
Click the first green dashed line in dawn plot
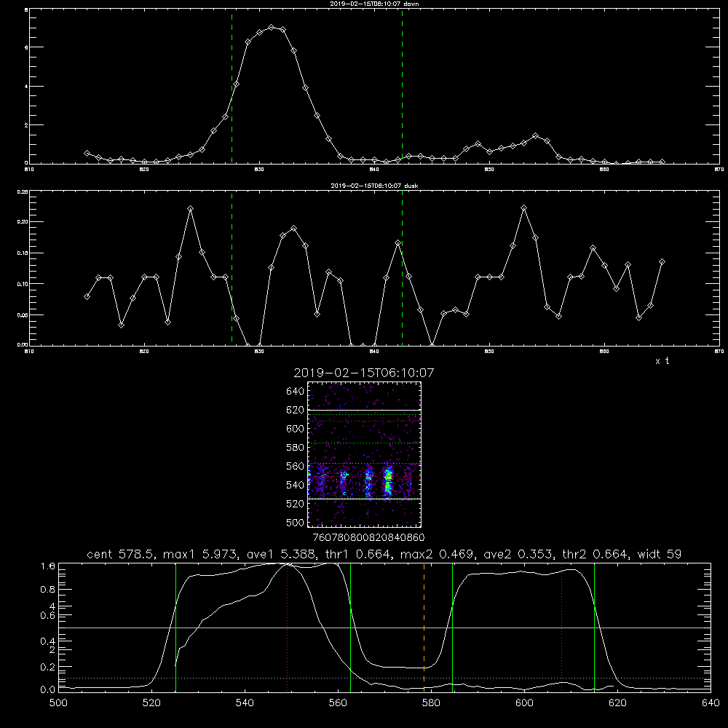pos(232,87)
